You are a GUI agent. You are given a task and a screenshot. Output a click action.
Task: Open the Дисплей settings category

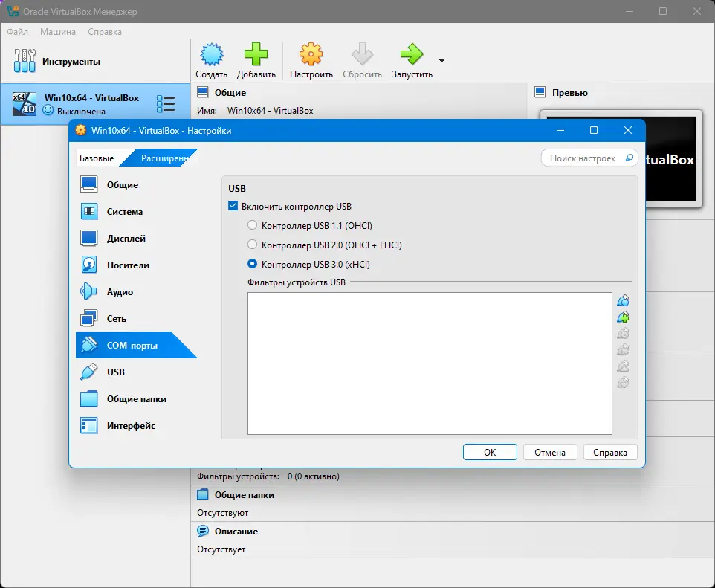coord(136,238)
